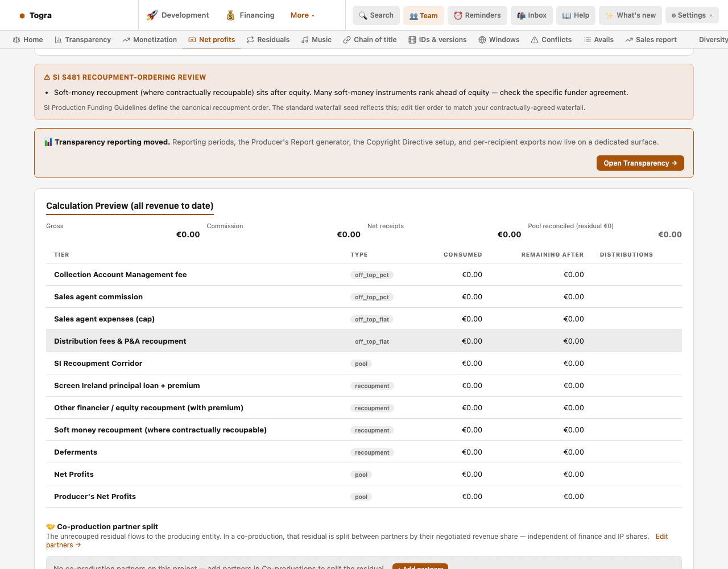Image resolution: width=728 pixels, height=569 pixels.
Task: Select the Deferments tier row
Action: point(364,452)
